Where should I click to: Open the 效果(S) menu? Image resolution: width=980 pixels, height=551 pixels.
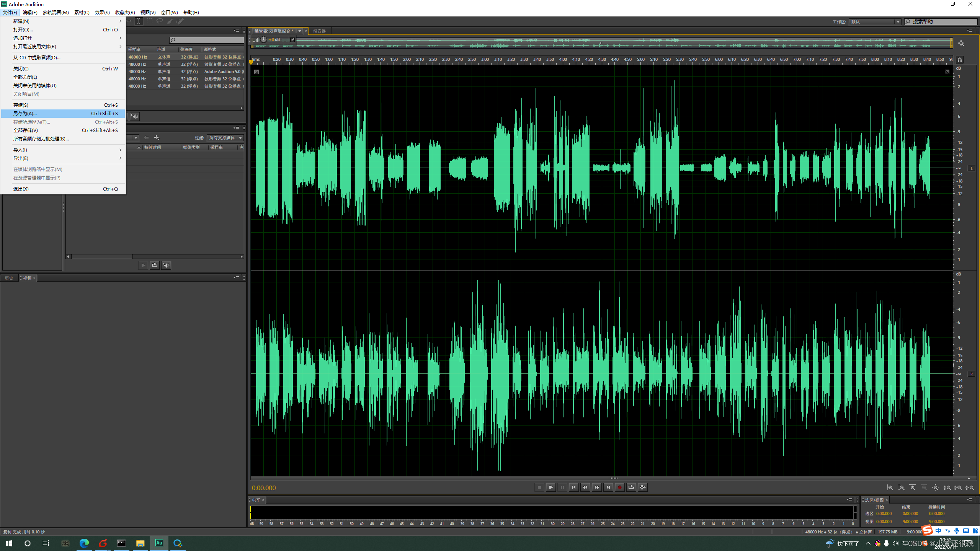pyautogui.click(x=102, y=12)
